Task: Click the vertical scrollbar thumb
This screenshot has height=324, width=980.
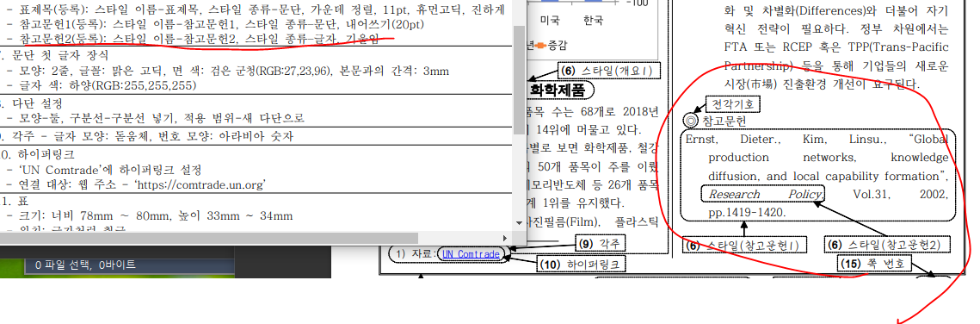Action: (x=519, y=79)
